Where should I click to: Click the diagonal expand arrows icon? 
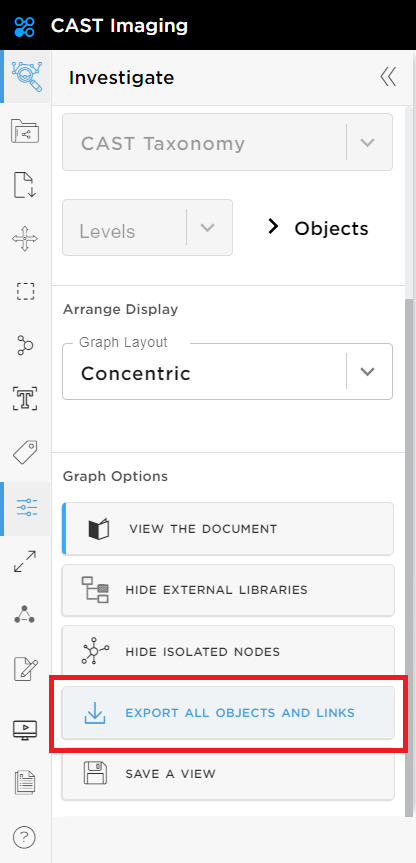[x=25, y=561]
